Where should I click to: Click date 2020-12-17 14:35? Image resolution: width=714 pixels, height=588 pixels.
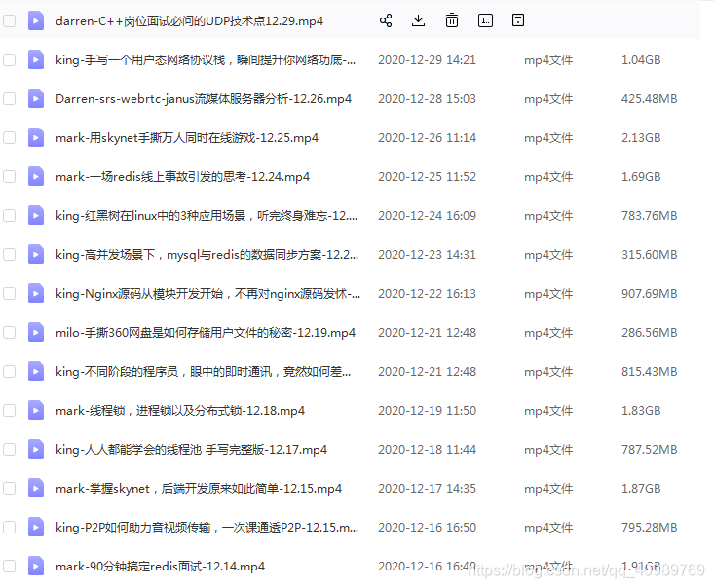coord(427,489)
